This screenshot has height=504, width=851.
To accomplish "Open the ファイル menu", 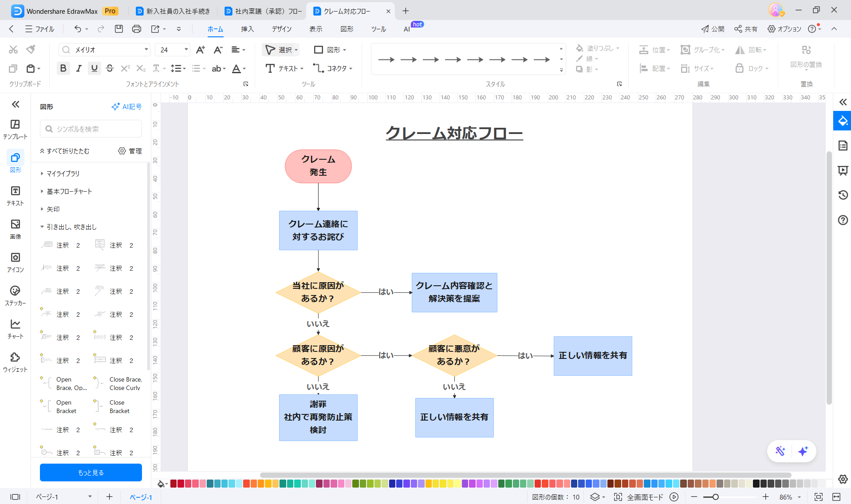I will click(39, 29).
